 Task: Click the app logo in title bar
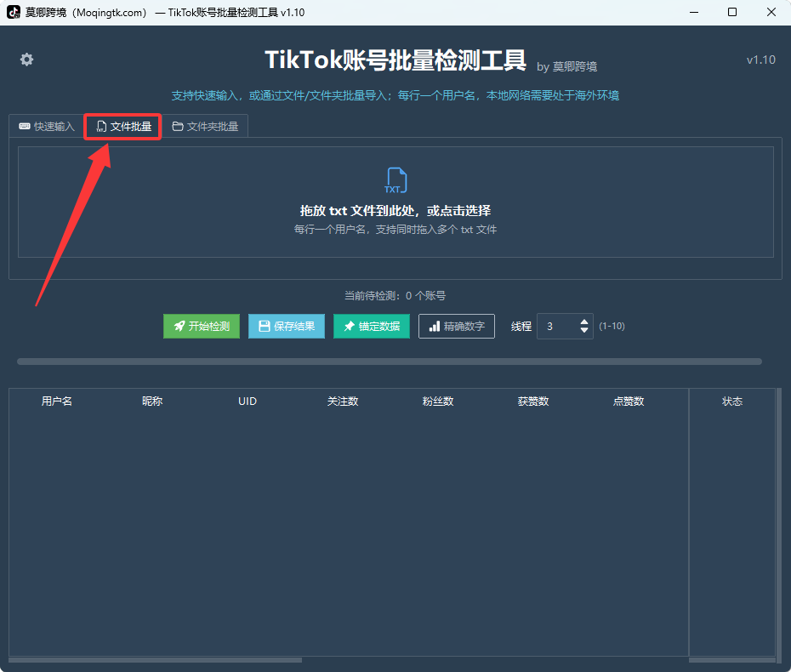coord(14,12)
